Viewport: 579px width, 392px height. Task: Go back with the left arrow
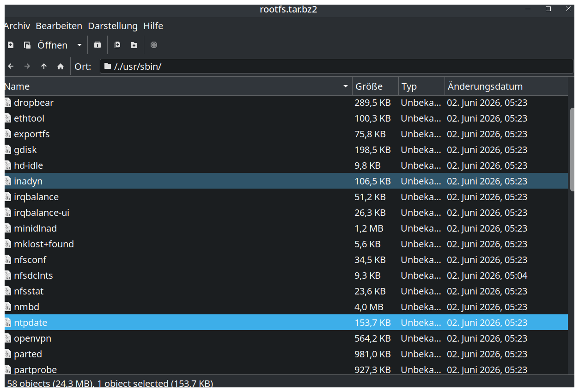(11, 67)
